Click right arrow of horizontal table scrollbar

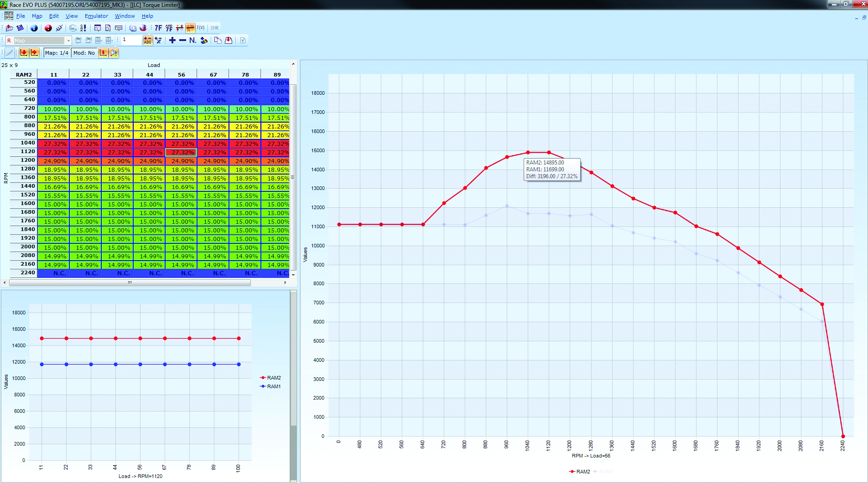(285, 283)
